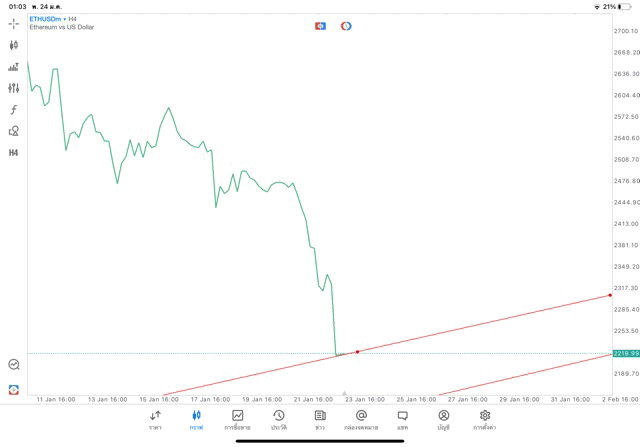
Task: Open the indicators list icon
Action: tap(14, 67)
